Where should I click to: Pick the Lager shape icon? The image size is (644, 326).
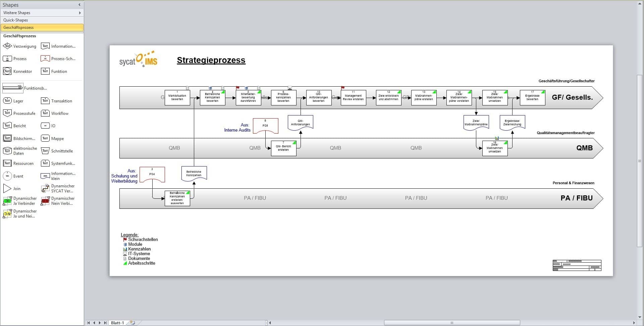point(7,101)
